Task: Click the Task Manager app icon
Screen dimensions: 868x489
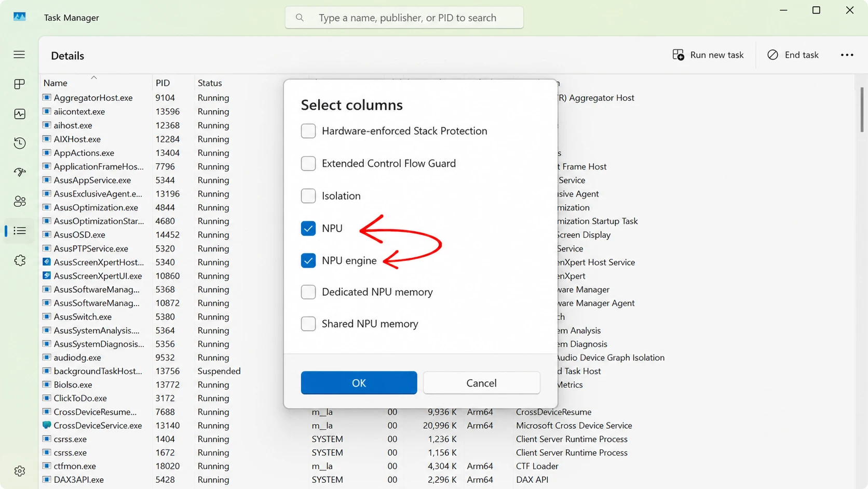Action: point(20,17)
